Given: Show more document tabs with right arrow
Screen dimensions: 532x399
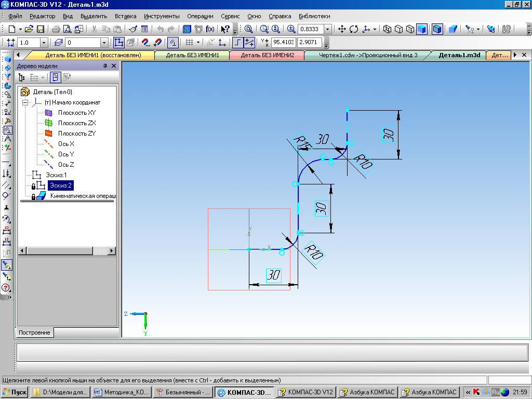Looking at the screenshot, I should coord(515,55).
